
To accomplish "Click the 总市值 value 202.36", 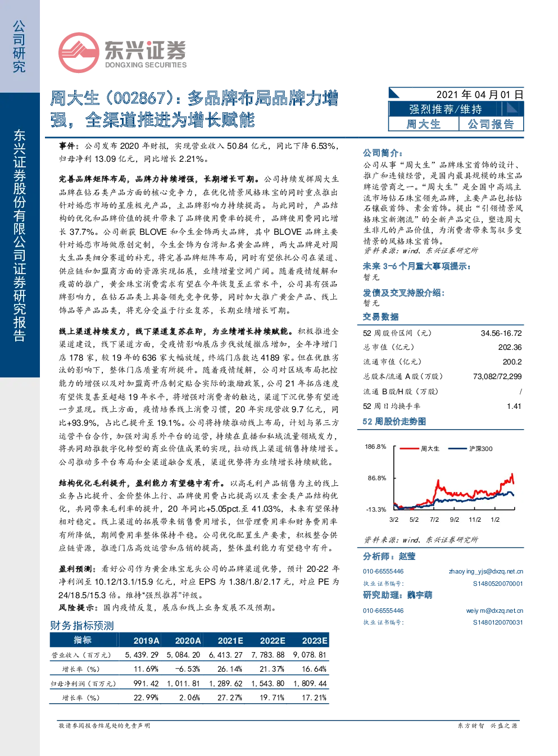I will [x=510, y=348].
